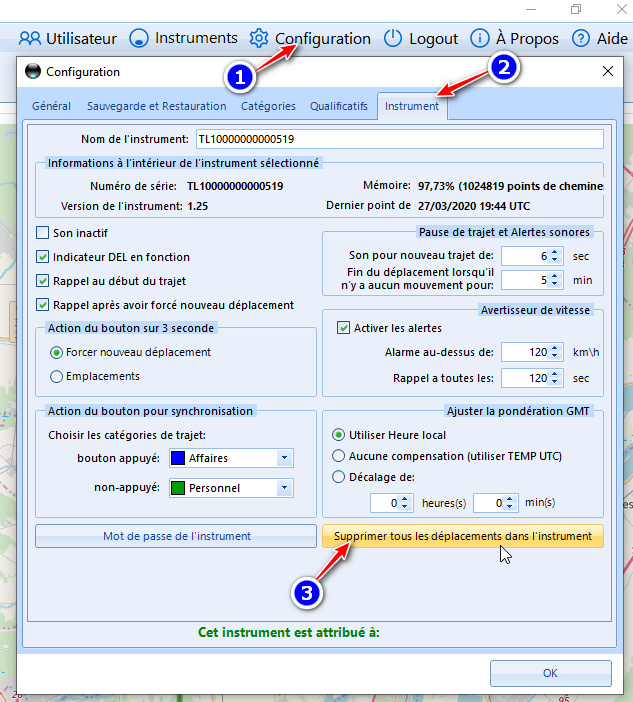Decrease Rappel a toutes les seconds

point(555,382)
